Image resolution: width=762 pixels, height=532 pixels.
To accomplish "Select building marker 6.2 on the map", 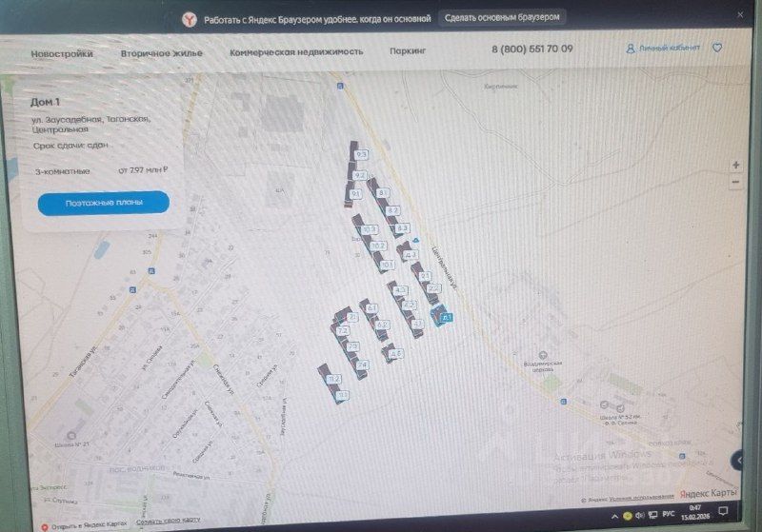I will pos(382,325).
